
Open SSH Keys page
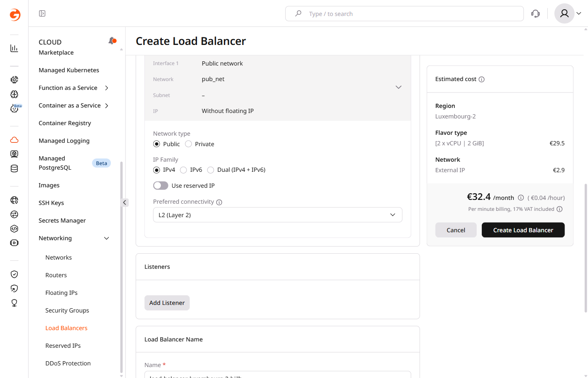(x=51, y=203)
